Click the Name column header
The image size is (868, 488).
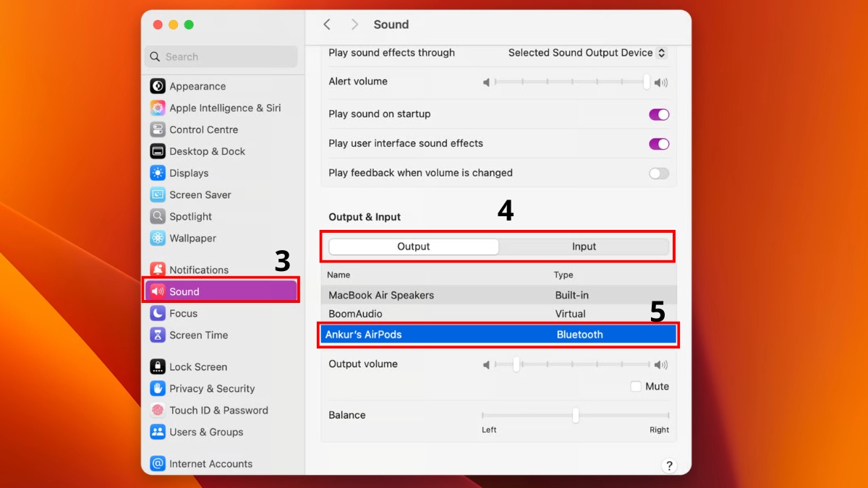pyautogui.click(x=339, y=275)
